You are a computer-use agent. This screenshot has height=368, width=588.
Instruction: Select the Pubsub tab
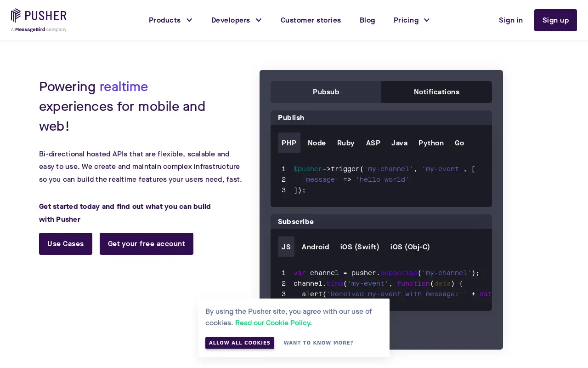pos(326,92)
